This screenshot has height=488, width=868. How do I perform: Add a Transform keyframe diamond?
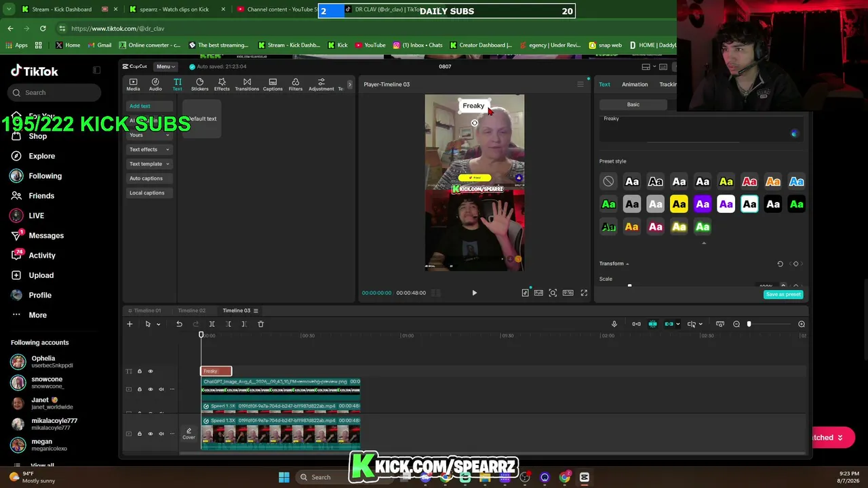click(x=796, y=264)
